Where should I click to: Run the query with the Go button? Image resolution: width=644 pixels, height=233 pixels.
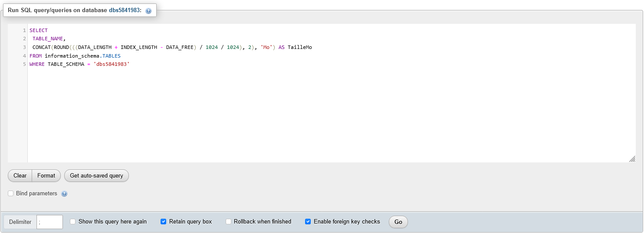(x=398, y=222)
